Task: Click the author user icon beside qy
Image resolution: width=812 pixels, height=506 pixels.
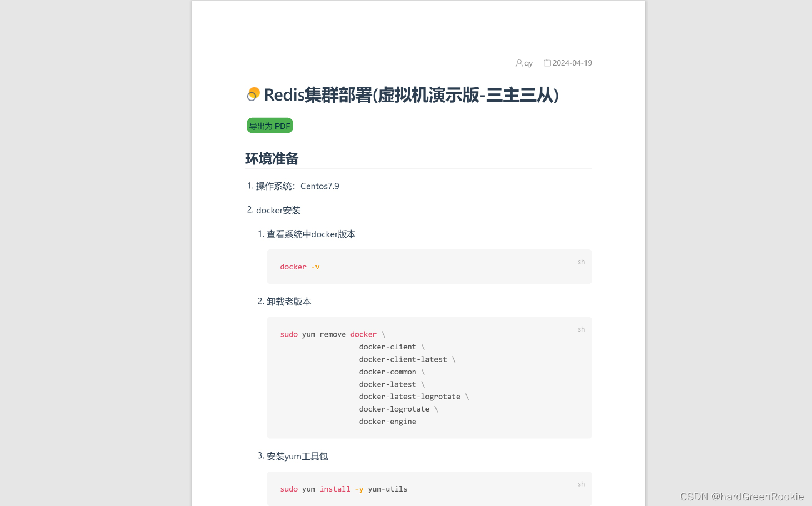Action: click(x=519, y=63)
